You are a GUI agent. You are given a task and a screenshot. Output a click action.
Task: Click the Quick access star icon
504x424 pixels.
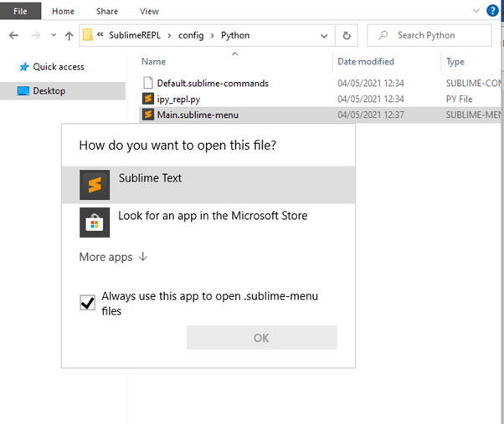(24, 67)
